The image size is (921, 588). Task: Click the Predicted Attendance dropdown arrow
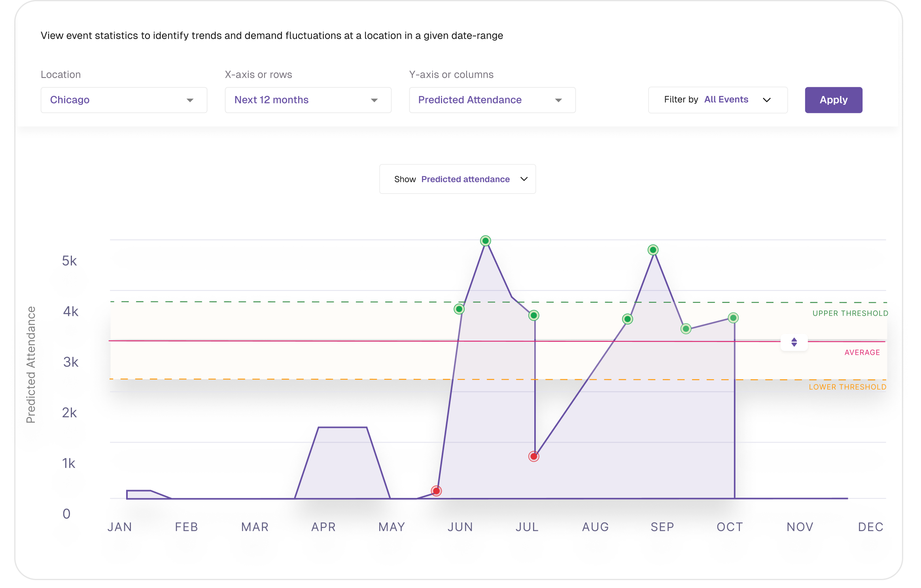tap(559, 100)
